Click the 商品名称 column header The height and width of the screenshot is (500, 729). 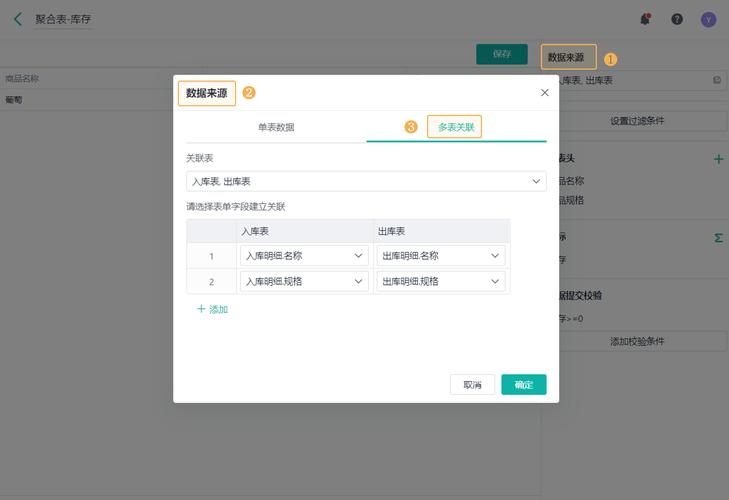[22, 79]
